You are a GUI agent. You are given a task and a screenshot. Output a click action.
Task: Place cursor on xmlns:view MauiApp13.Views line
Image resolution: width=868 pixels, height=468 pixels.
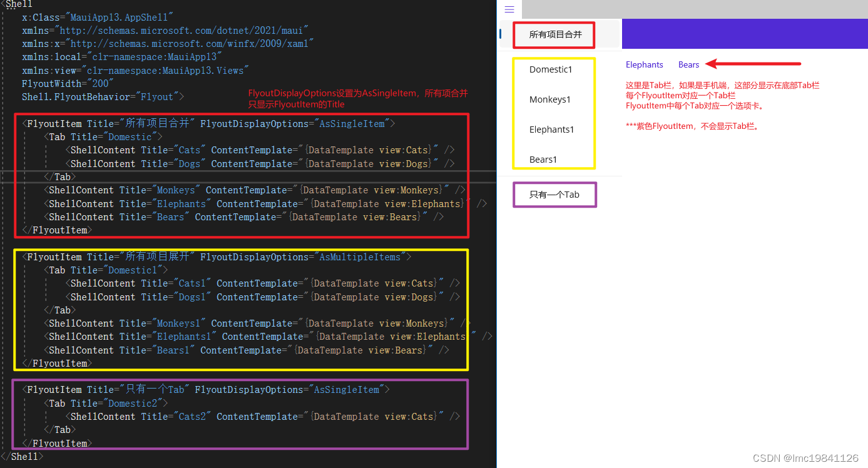pyautogui.click(x=136, y=71)
